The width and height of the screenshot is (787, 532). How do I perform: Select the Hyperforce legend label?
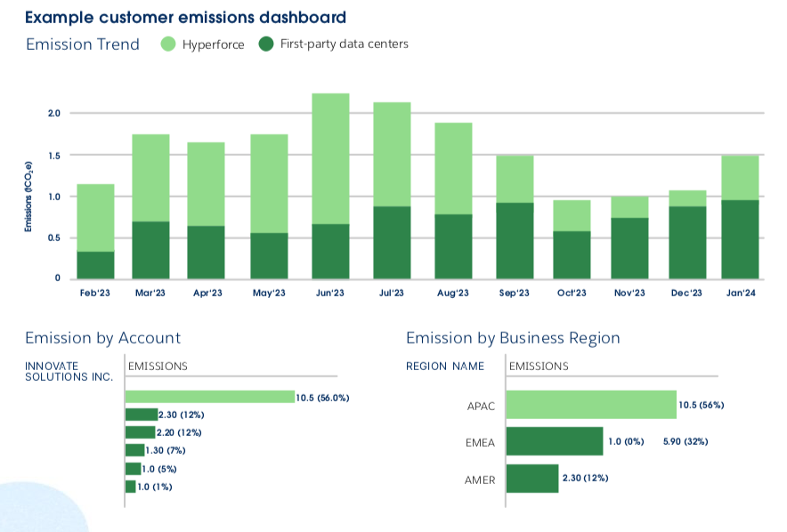coord(214,44)
